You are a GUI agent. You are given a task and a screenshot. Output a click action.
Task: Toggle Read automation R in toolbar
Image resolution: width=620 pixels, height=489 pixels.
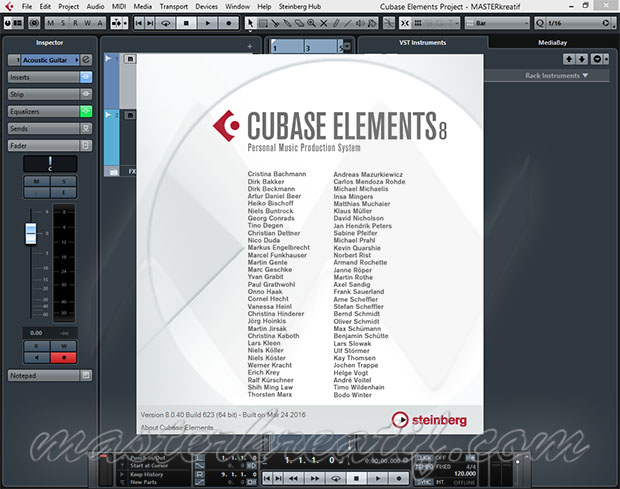75,23
